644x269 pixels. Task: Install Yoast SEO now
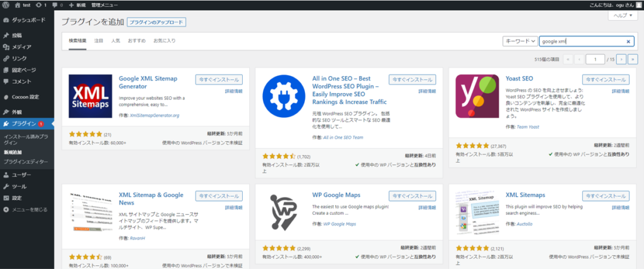[x=606, y=79]
